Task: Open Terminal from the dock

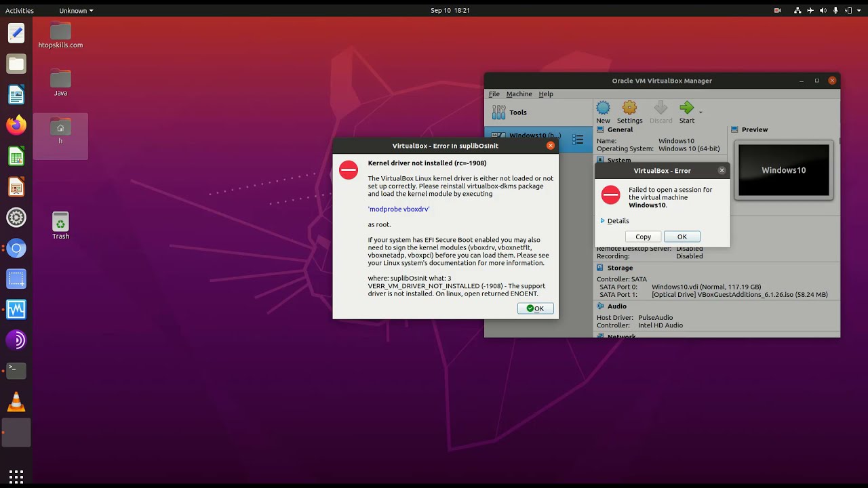Action: [x=16, y=369]
